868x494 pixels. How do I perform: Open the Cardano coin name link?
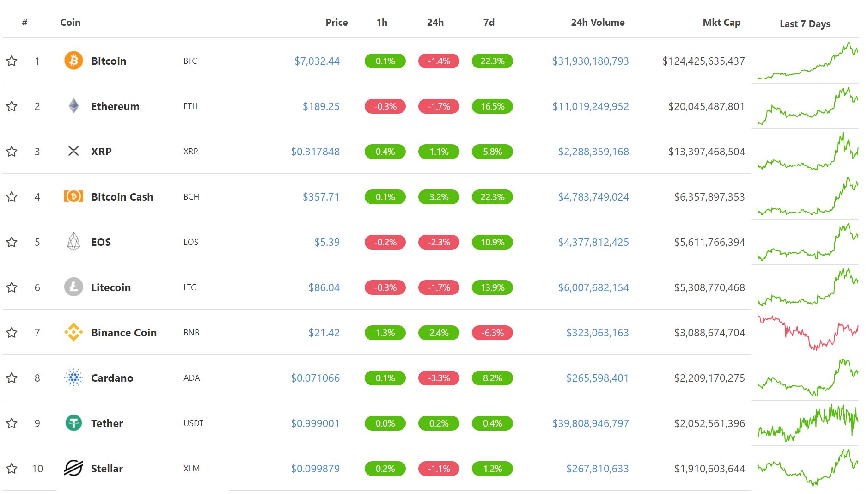112,378
